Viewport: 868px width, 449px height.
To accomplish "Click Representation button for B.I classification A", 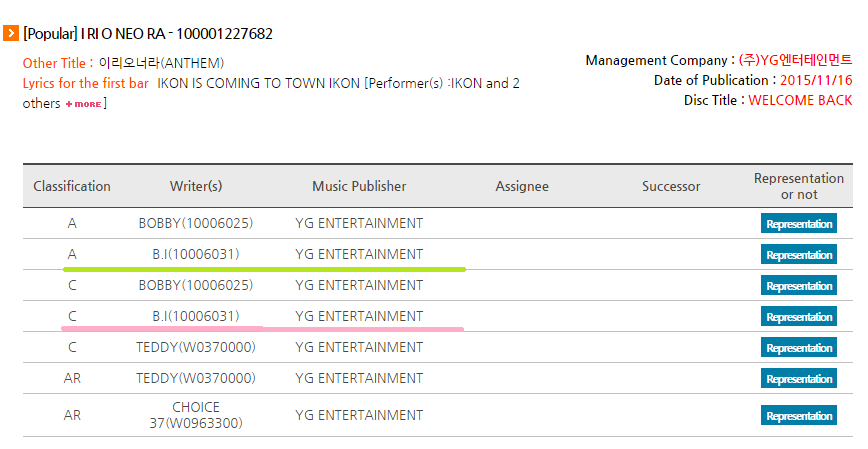I will pos(798,255).
